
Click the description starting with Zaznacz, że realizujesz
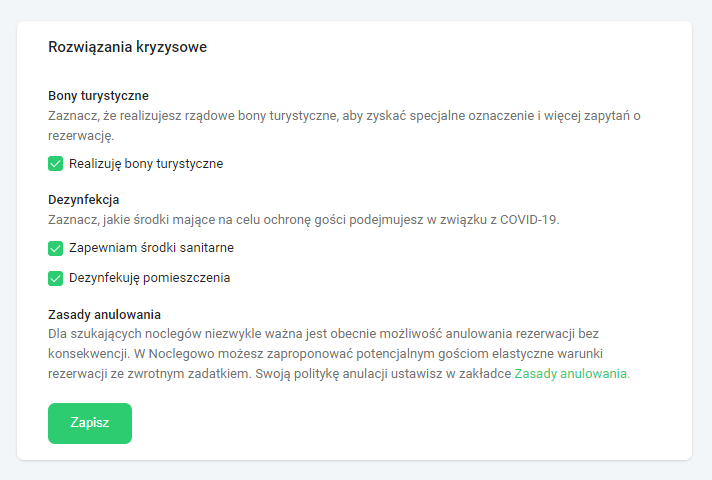click(x=344, y=126)
